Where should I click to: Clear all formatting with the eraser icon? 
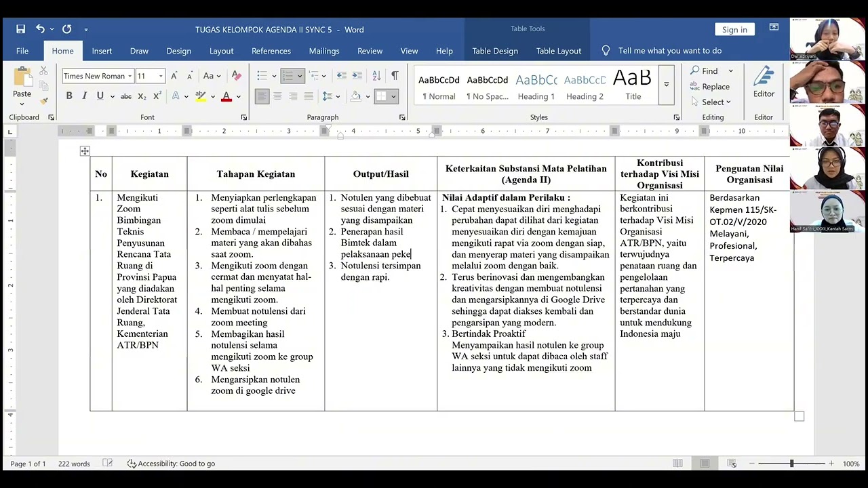(x=236, y=76)
